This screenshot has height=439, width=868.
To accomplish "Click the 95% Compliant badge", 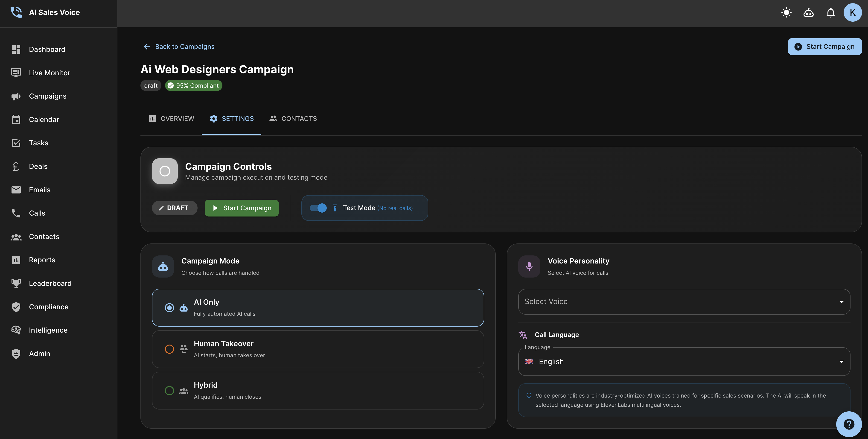I will (193, 85).
